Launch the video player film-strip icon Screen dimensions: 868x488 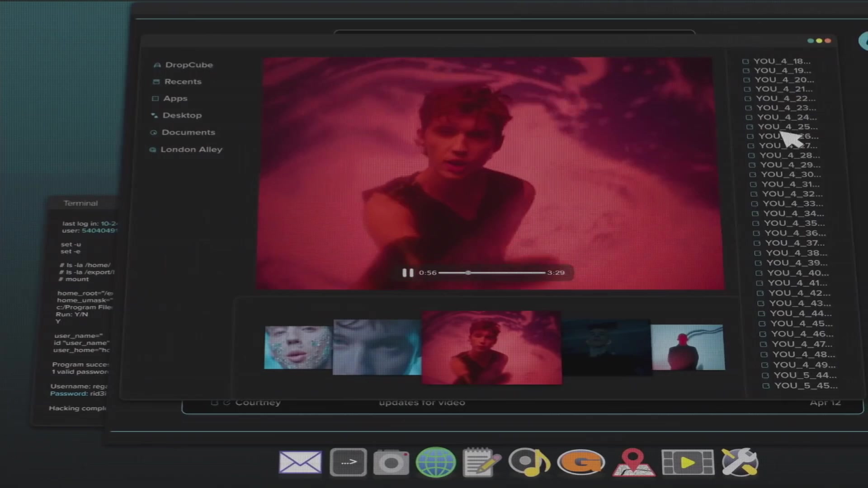click(688, 462)
